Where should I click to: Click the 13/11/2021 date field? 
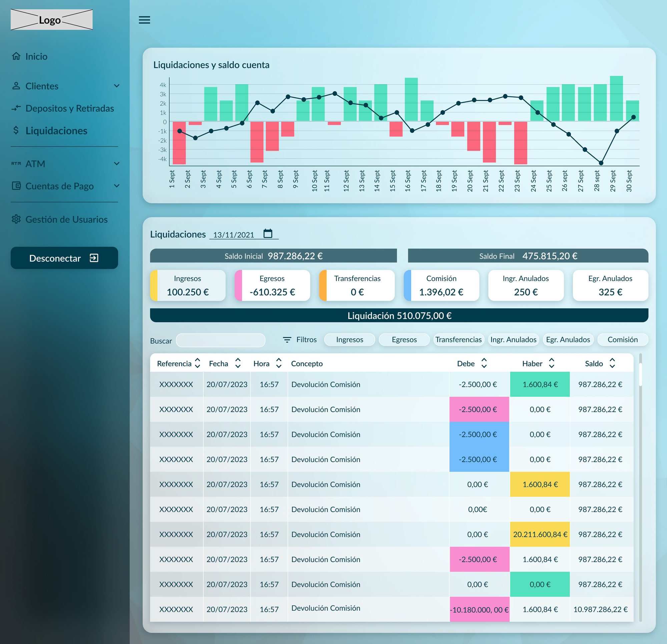[x=244, y=234]
